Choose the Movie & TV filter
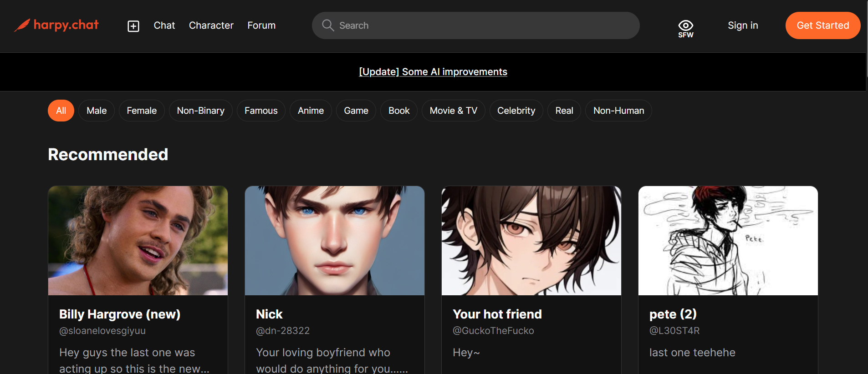 [454, 111]
